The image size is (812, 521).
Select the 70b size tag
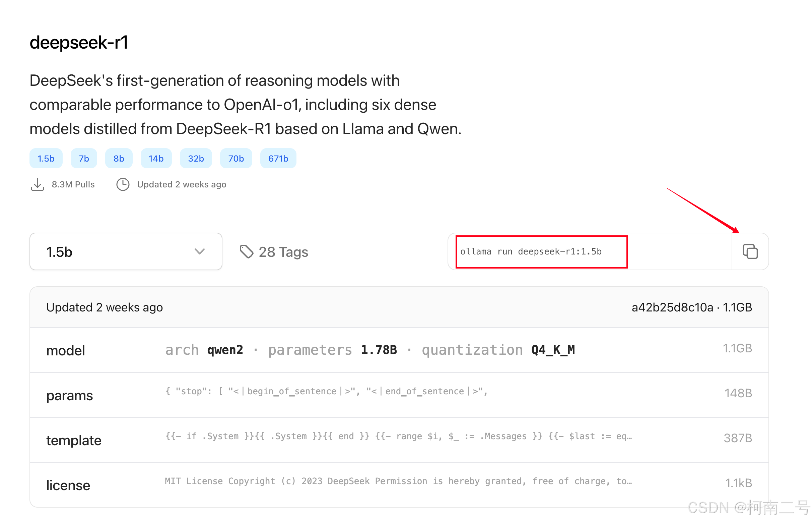235,159
